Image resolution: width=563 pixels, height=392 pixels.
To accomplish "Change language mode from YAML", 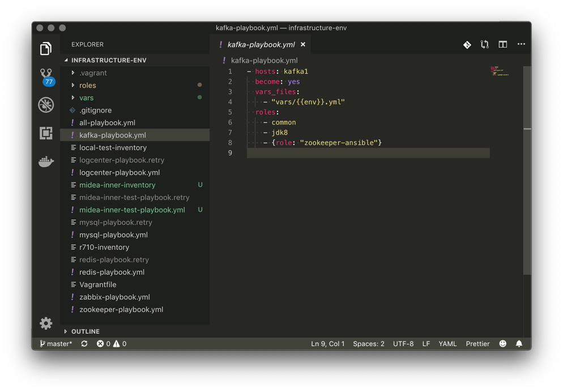I will coord(447,344).
